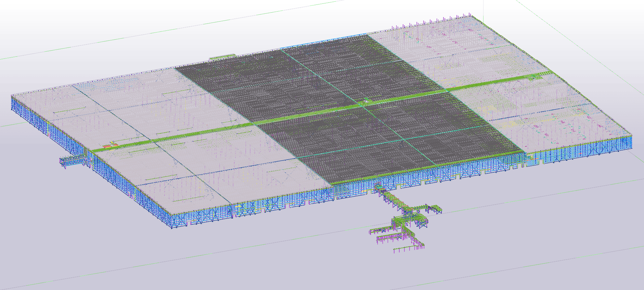Select the small truss bridge left of building
Viewport: 644px width, 290px height.
click(x=73, y=160)
